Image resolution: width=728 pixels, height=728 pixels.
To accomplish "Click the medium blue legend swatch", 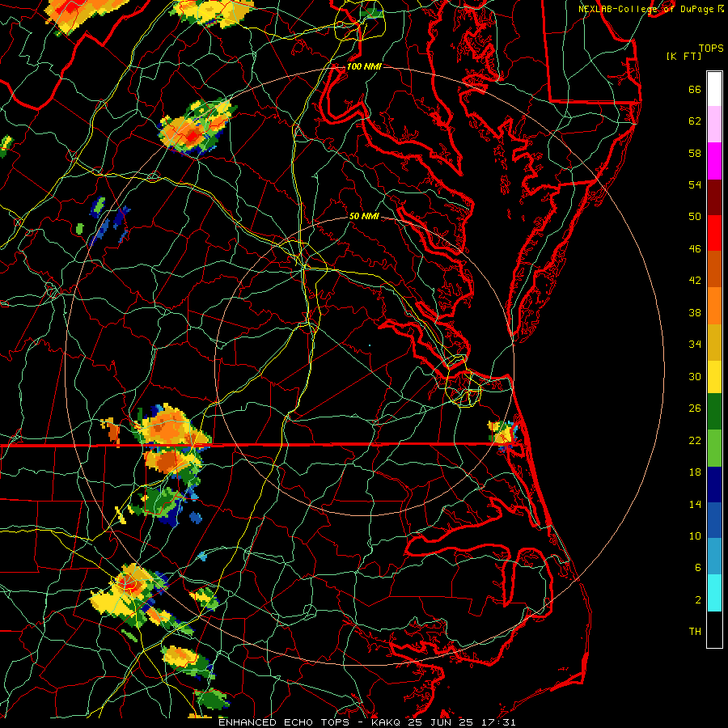I will (x=714, y=520).
